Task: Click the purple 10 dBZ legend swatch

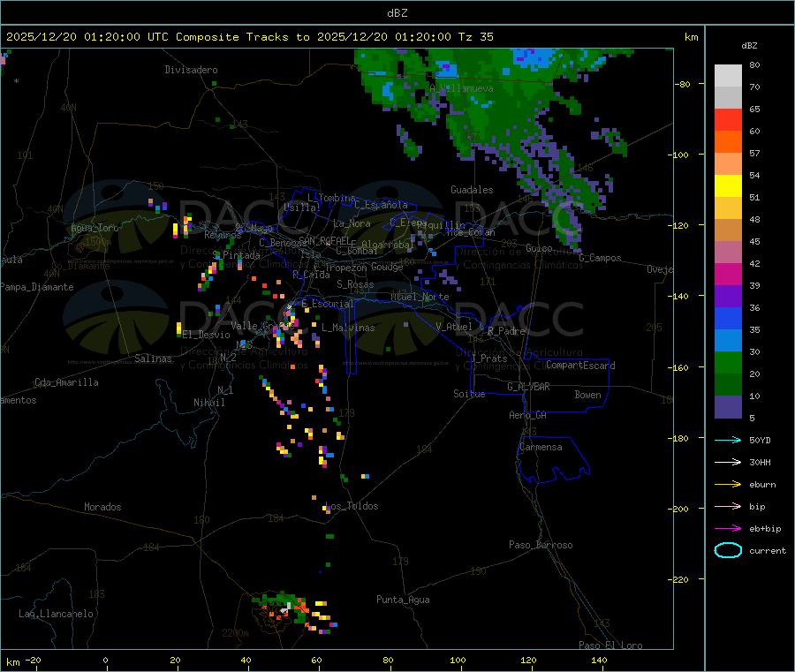Action: [x=728, y=407]
